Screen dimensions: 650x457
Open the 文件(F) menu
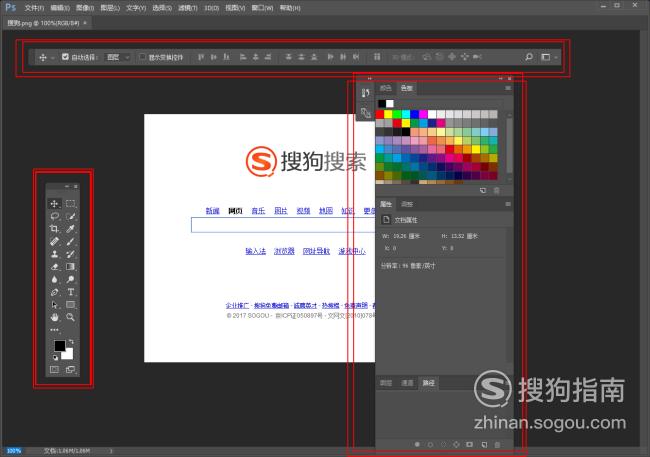tap(34, 8)
